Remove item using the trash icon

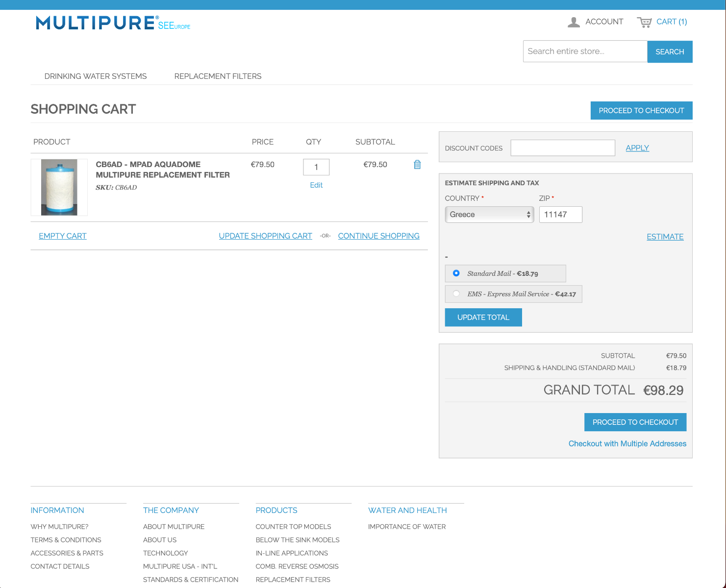point(417,165)
